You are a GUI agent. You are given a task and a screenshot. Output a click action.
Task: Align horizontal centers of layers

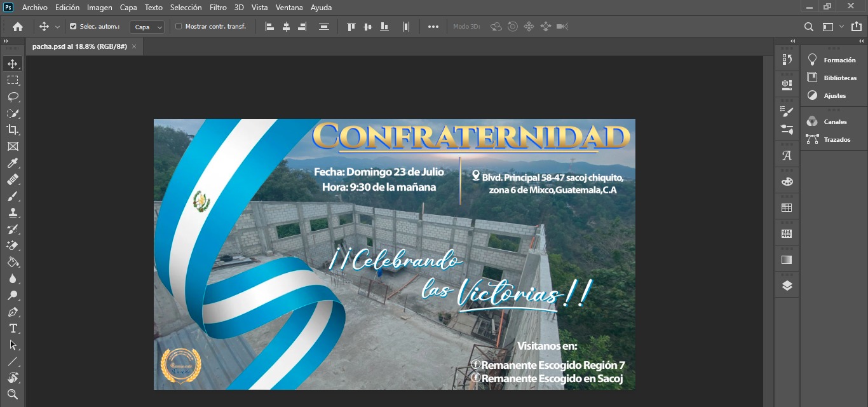coord(286,27)
